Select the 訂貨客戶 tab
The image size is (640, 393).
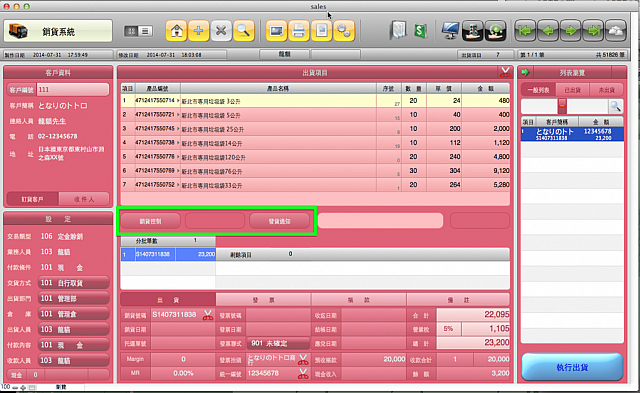33,199
